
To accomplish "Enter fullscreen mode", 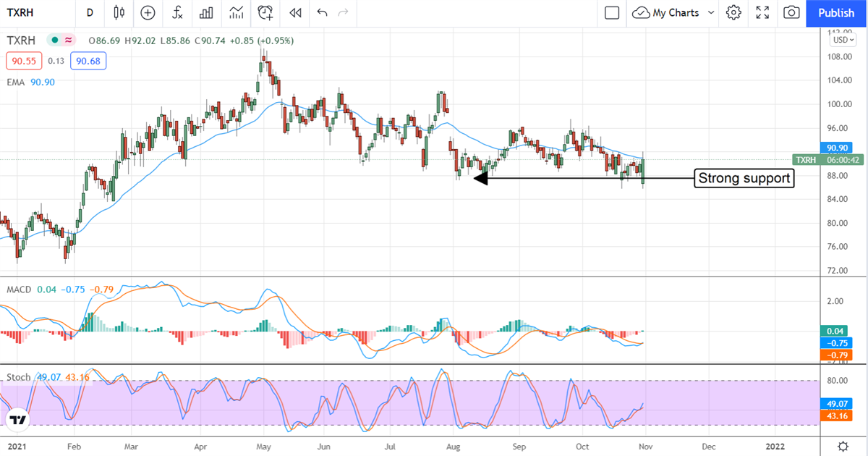I will pos(762,12).
